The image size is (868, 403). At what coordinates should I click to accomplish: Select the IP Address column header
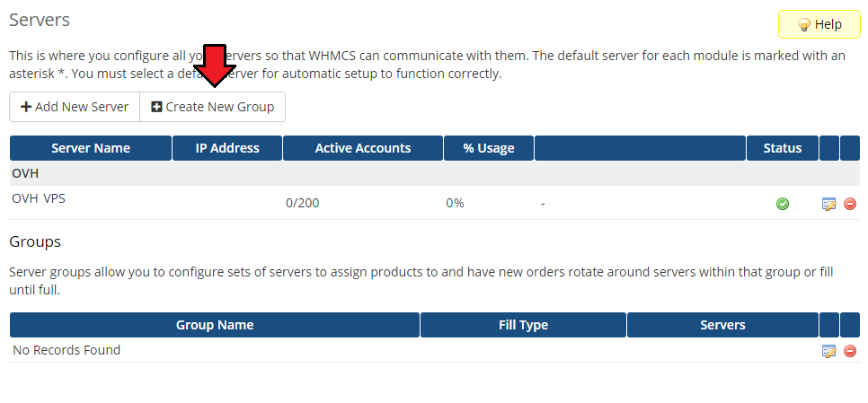[227, 148]
